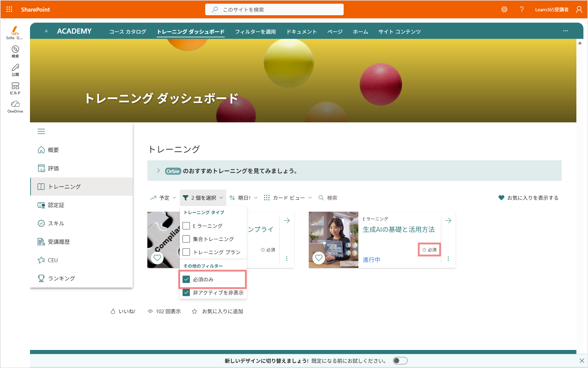Toggle お気に入りを表示する heart filter
Viewport: 588px width, 368px height.
click(x=528, y=198)
